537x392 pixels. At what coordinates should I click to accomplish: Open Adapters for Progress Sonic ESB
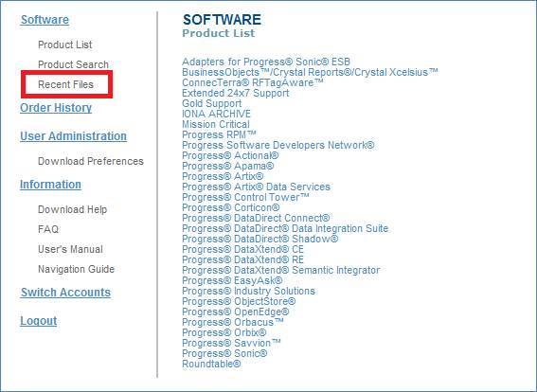pyautogui.click(x=266, y=62)
